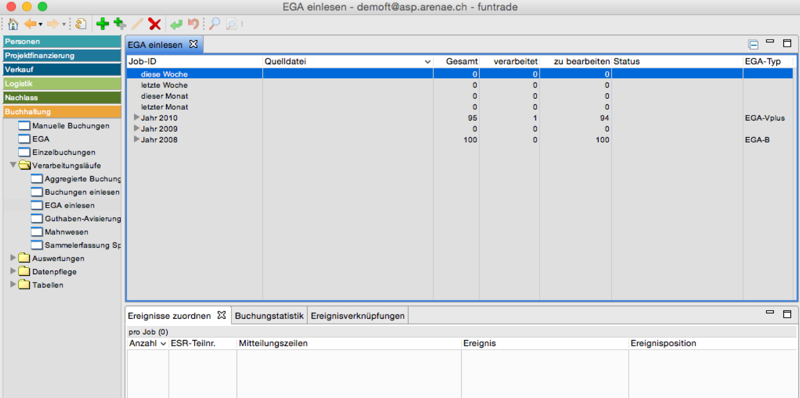The width and height of the screenshot is (800, 398).
Task: Maximize the upper EGA einlesen panel
Action: pos(787,43)
